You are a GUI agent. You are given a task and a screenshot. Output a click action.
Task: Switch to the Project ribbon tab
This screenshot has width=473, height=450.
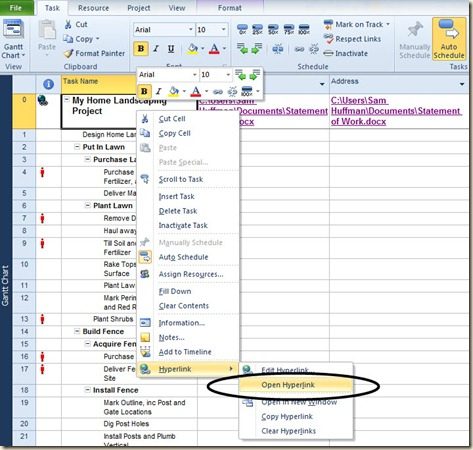(x=139, y=8)
